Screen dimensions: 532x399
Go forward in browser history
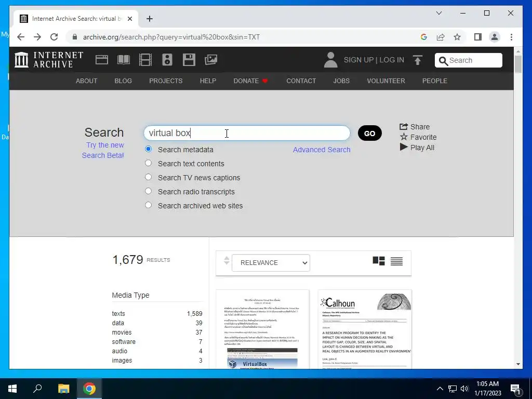[x=37, y=37]
